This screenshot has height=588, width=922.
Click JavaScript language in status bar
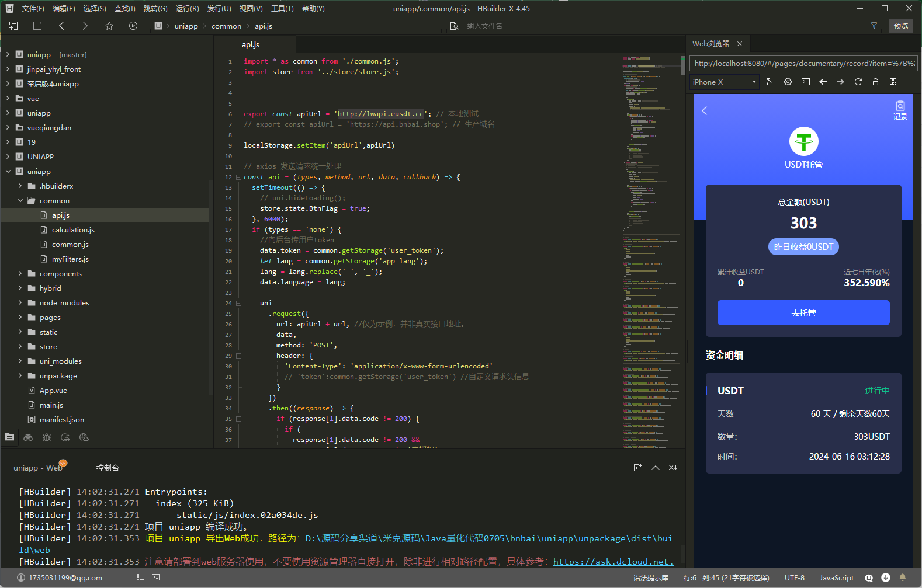[x=836, y=577]
